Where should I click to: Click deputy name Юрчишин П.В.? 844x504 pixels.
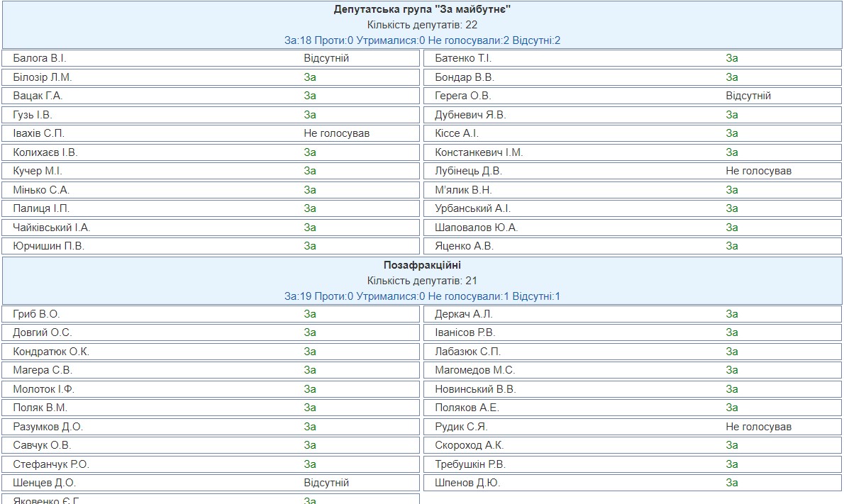[49, 246]
